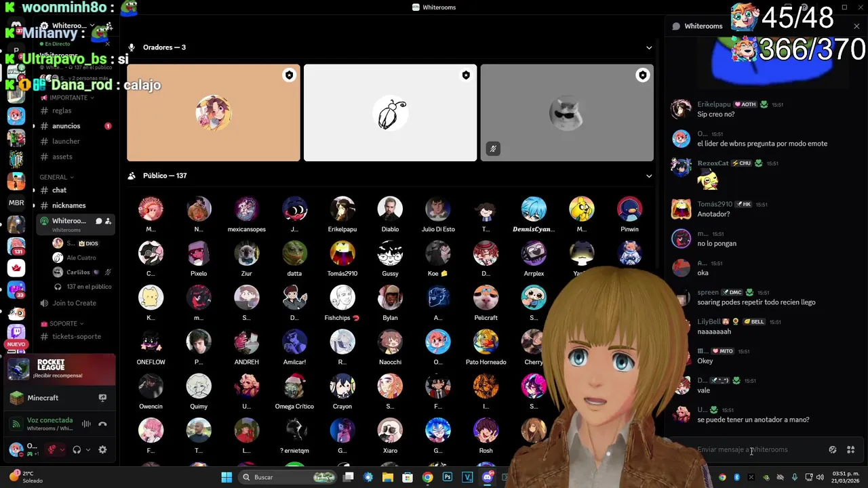Open Google Chrome from the taskbar
Viewport: 868px width, 488px height.
tap(427, 477)
